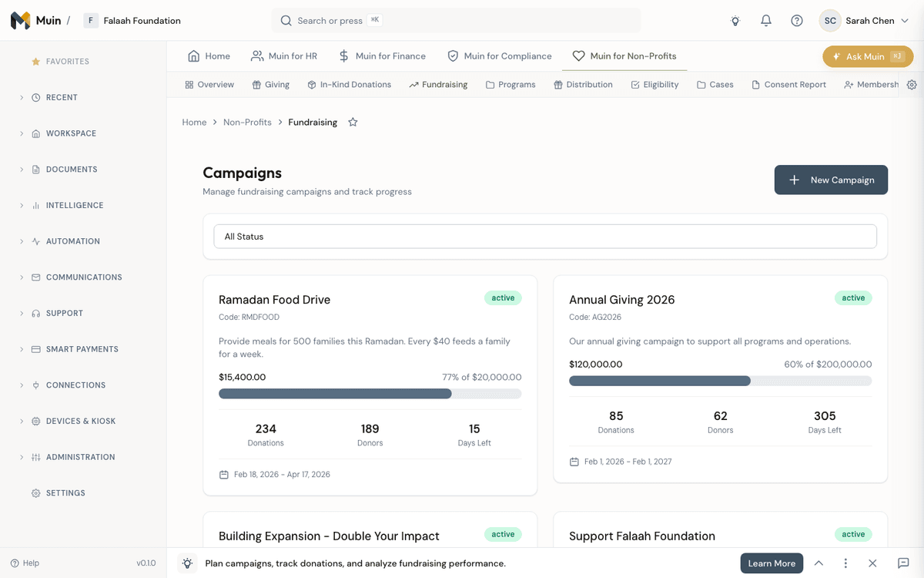Create a New Campaign
Screen dimensions: 924x578
(831, 180)
